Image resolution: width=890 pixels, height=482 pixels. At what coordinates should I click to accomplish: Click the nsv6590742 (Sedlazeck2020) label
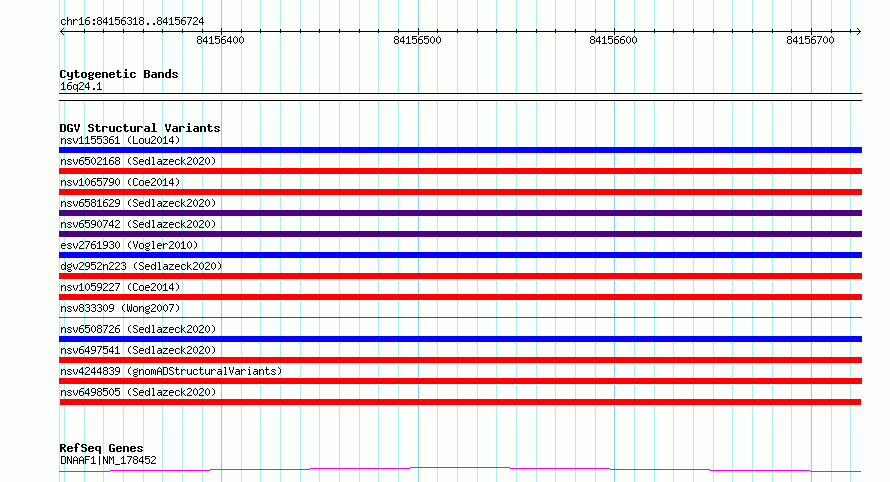click(x=138, y=224)
